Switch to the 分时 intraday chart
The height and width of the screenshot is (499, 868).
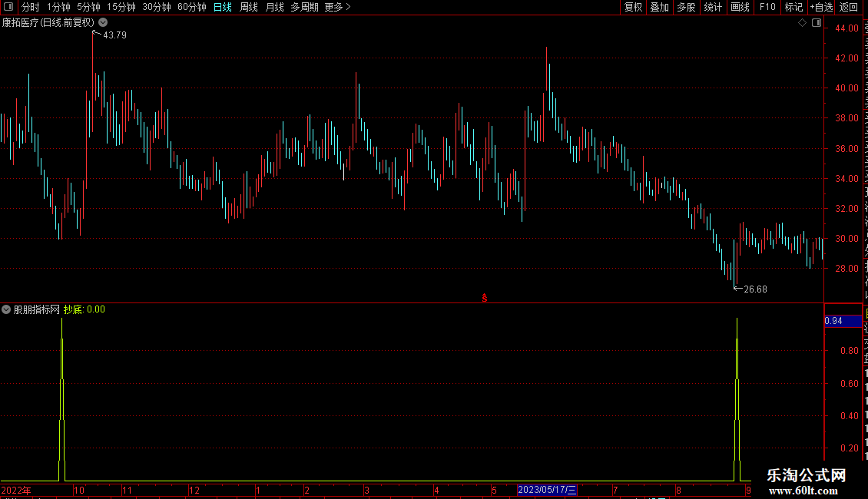tap(31, 7)
